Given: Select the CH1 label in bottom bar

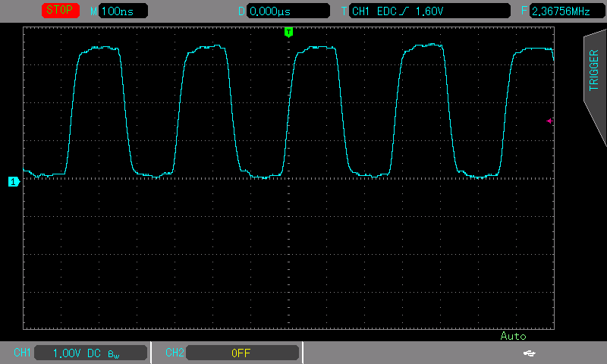Looking at the screenshot, I should pos(22,353).
